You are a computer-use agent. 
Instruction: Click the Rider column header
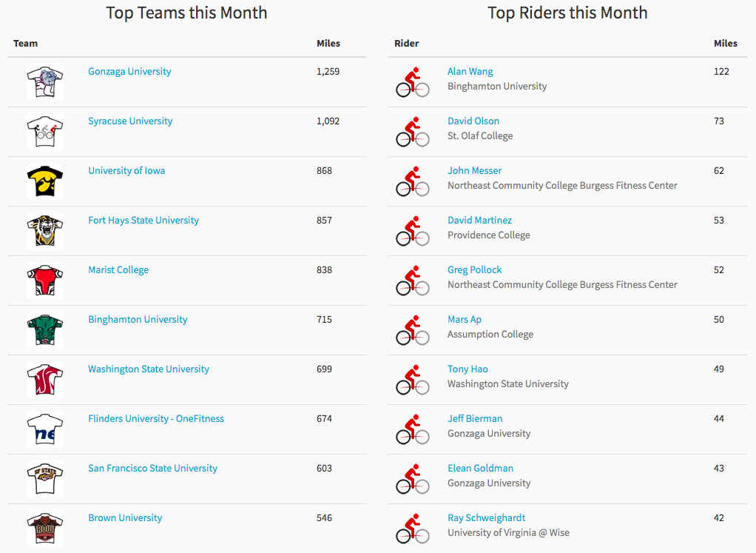[x=406, y=44]
